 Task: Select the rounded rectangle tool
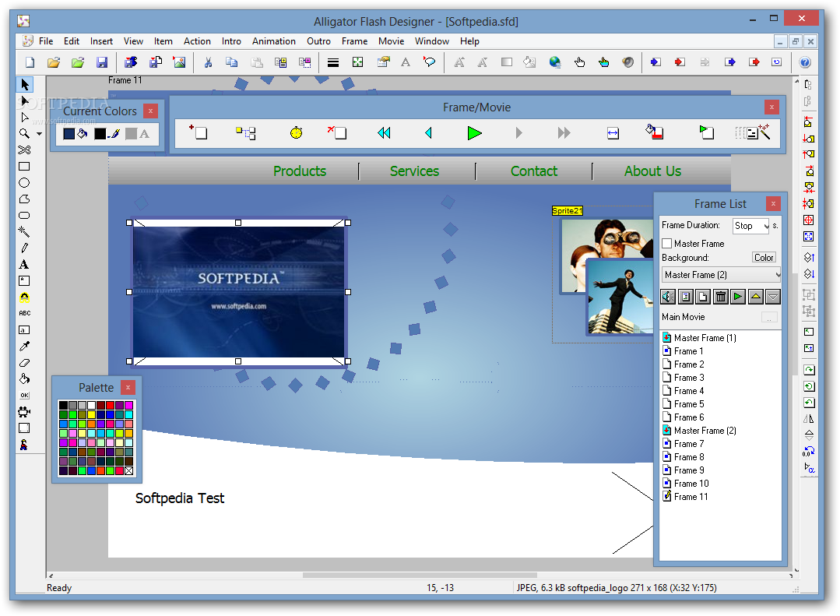(x=24, y=216)
